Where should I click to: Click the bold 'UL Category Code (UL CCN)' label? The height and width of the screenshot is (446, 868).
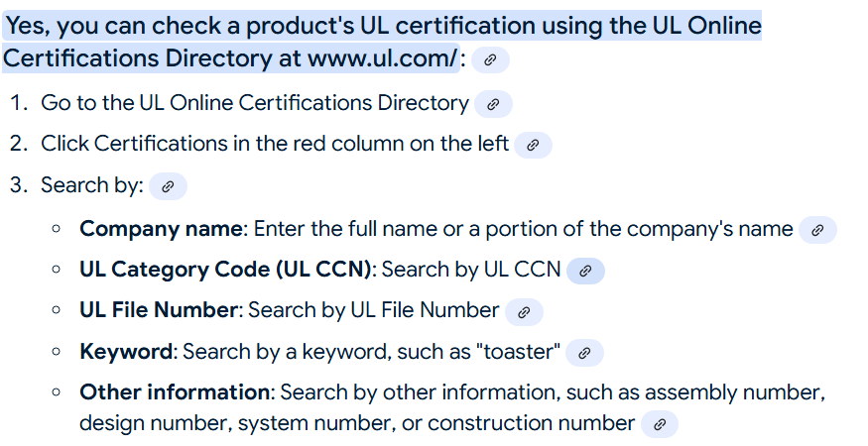tap(226, 270)
